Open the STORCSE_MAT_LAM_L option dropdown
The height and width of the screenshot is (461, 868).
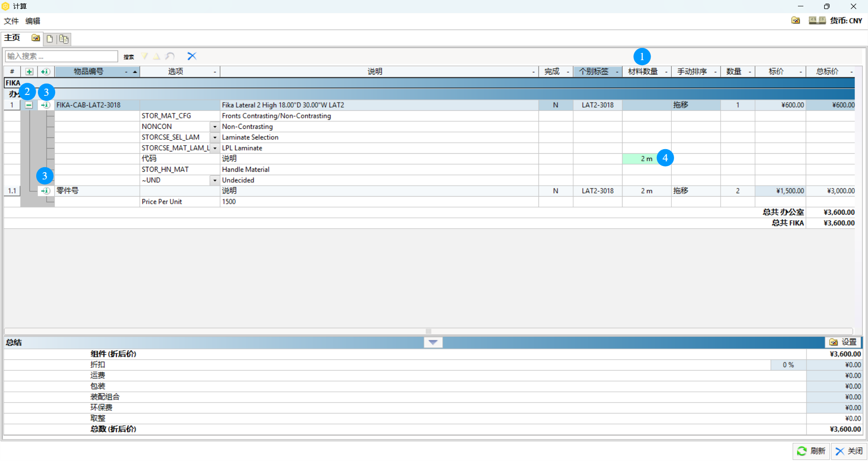click(215, 148)
